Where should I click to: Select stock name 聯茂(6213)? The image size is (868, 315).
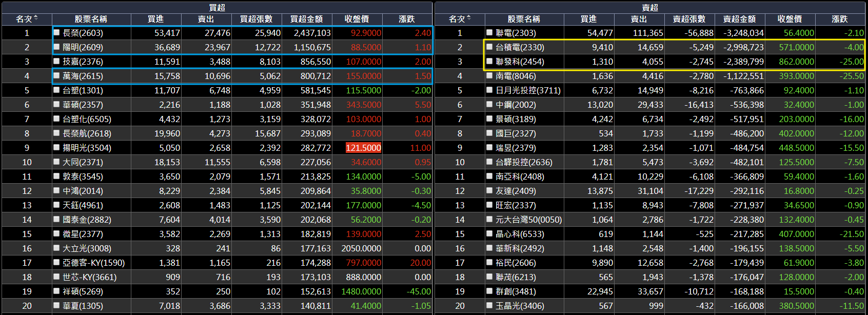point(516,277)
